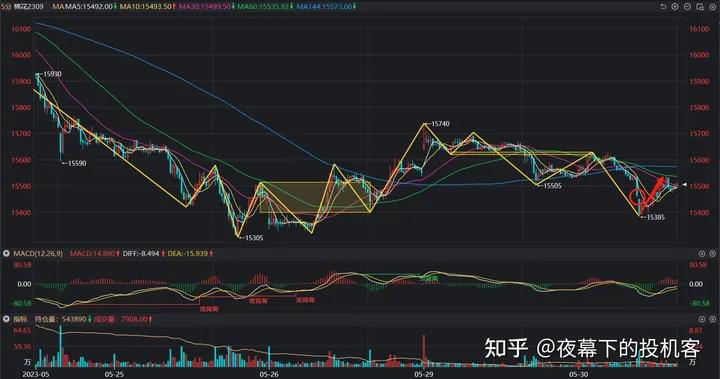Click the undo arrow icon in chart toolbar
The width and height of the screenshot is (720, 379).
(663, 6)
